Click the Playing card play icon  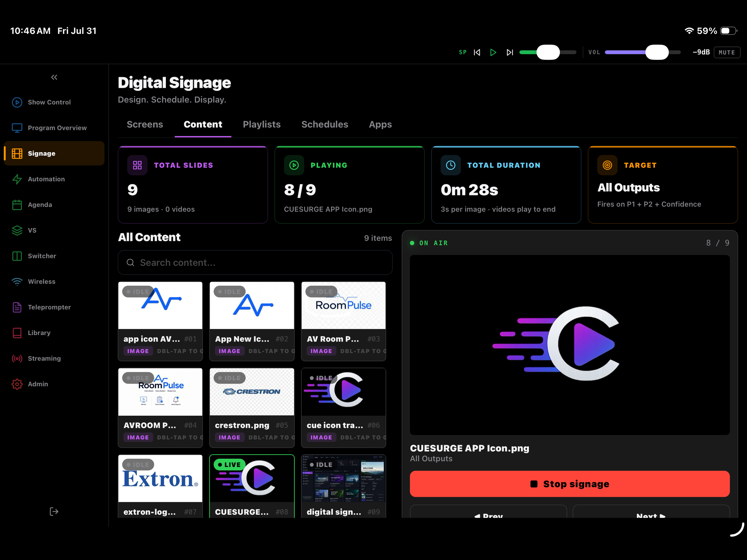[x=294, y=166]
